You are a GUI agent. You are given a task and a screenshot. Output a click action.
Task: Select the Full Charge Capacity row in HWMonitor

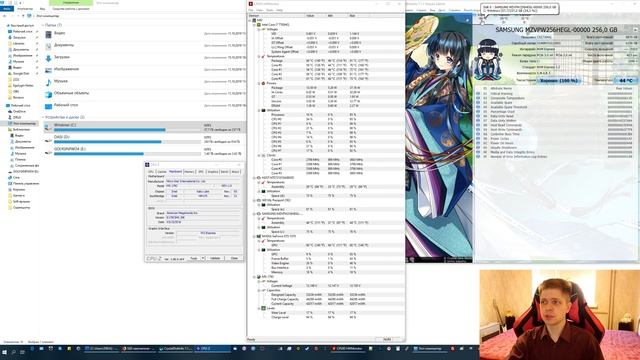326,299
